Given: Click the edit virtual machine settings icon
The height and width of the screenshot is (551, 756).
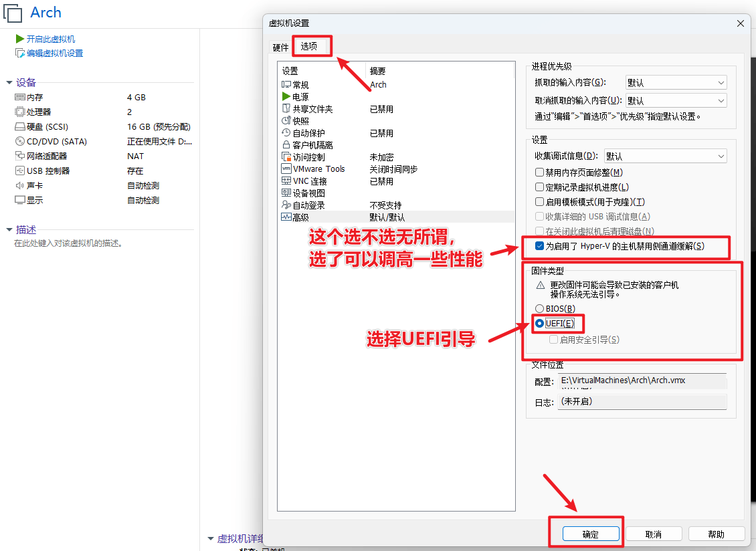Looking at the screenshot, I should coord(19,53).
